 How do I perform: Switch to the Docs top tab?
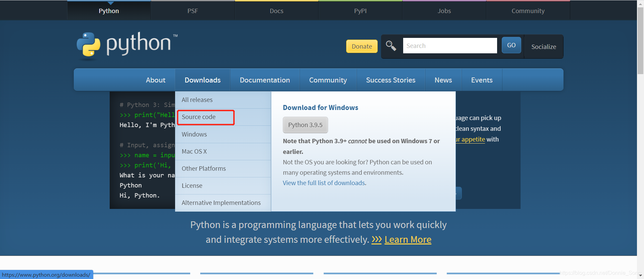277,11
